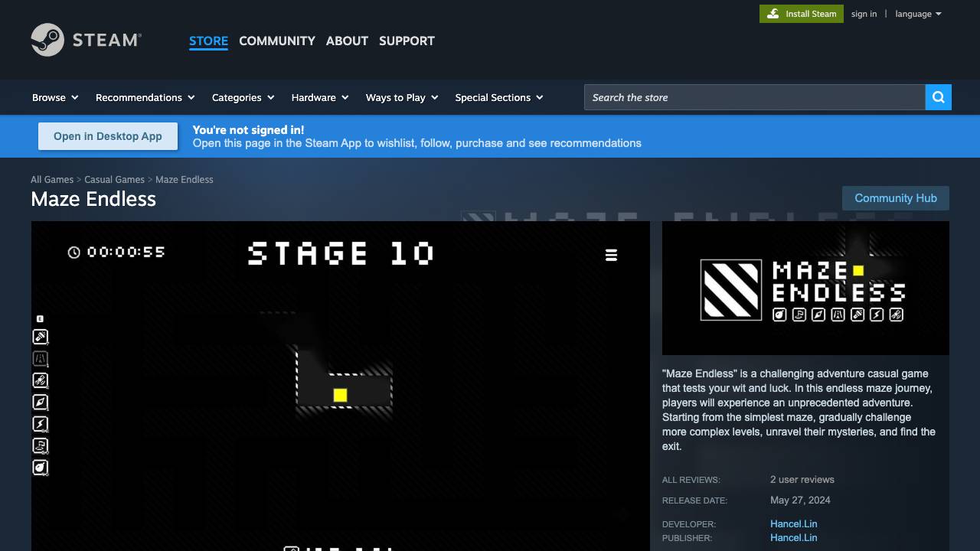Expand the Browse dropdown menu

coord(55,97)
